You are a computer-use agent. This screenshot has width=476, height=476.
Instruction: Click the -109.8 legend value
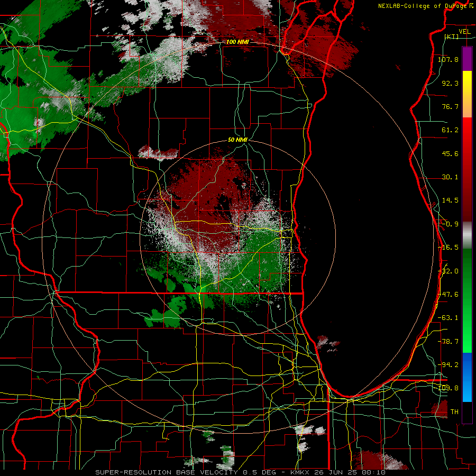[448, 388]
